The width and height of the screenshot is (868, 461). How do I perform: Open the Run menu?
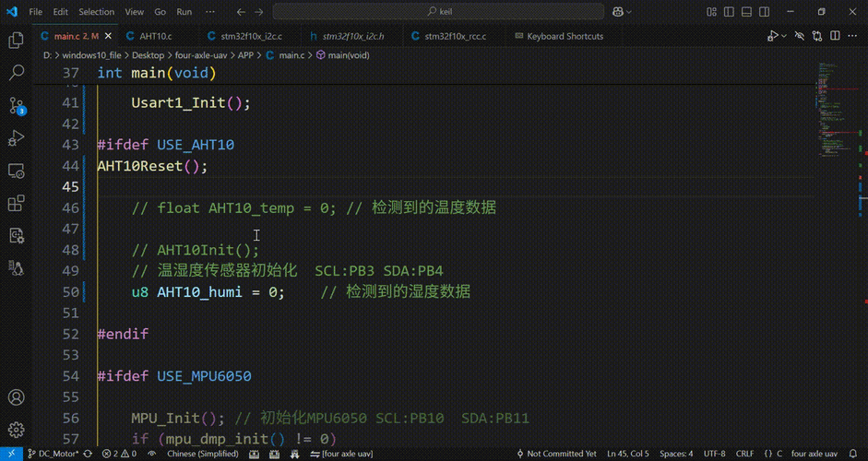184,12
